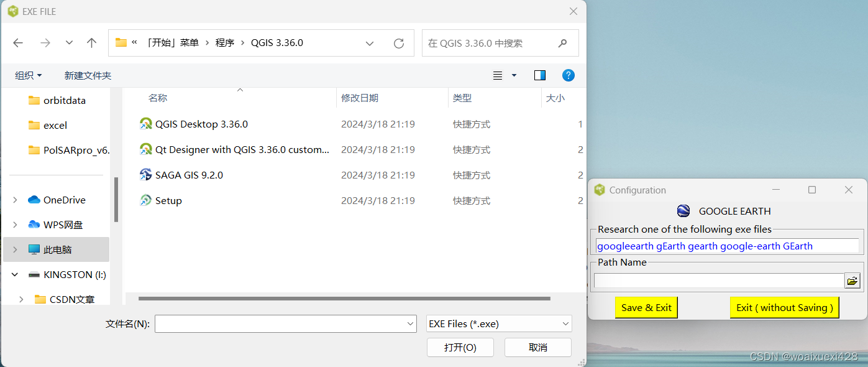This screenshot has height=367, width=868.
Task: Click the 打开(O) button
Action: tap(460, 347)
